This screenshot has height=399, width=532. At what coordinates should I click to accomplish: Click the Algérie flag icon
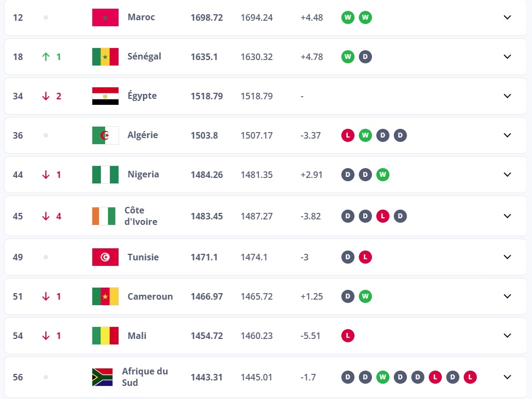pyautogui.click(x=105, y=135)
